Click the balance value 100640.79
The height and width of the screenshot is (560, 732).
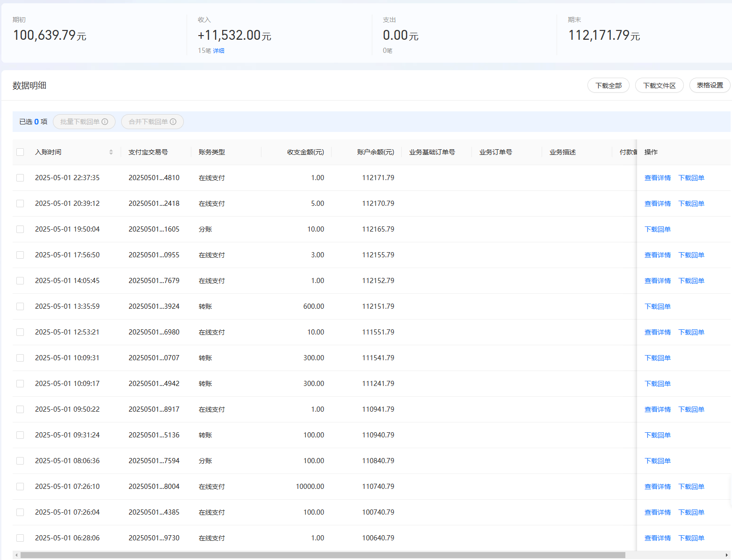point(378,538)
